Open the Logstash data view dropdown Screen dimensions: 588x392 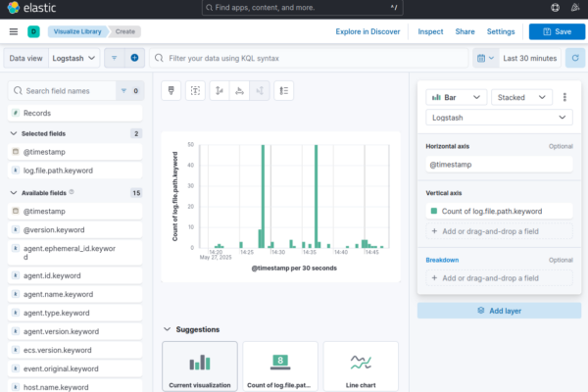pos(73,58)
